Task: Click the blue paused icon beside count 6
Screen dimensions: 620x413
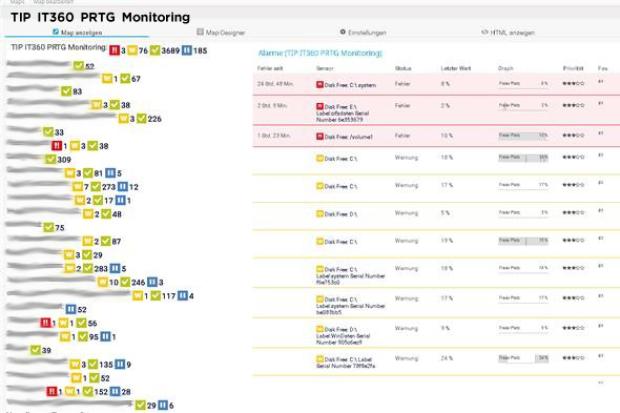Action: (163, 405)
